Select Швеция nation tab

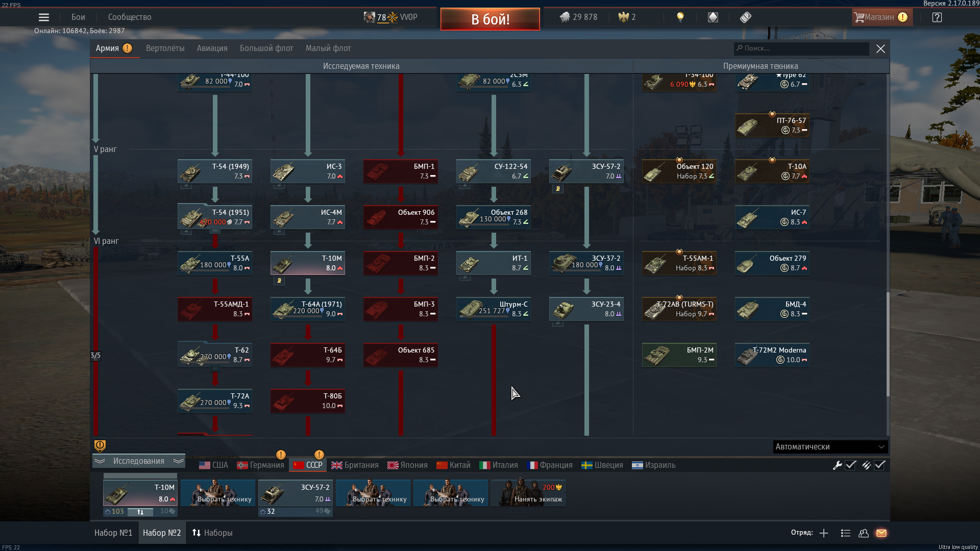603,465
